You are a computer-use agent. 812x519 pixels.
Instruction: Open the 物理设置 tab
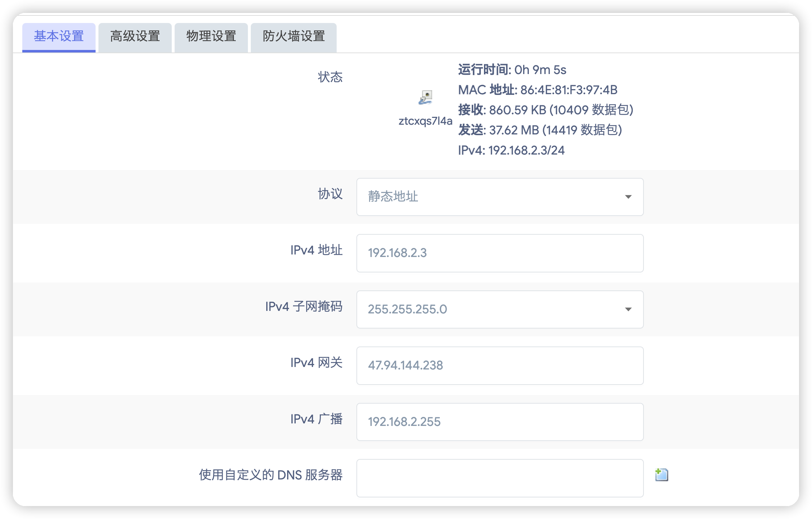pyautogui.click(x=211, y=37)
